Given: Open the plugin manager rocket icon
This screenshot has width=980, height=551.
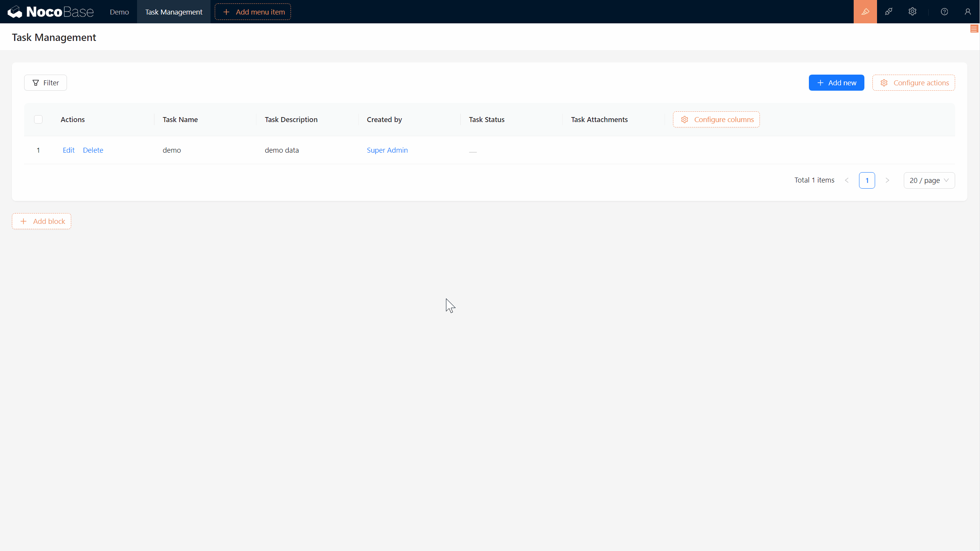Looking at the screenshot, I should (889, 11).
